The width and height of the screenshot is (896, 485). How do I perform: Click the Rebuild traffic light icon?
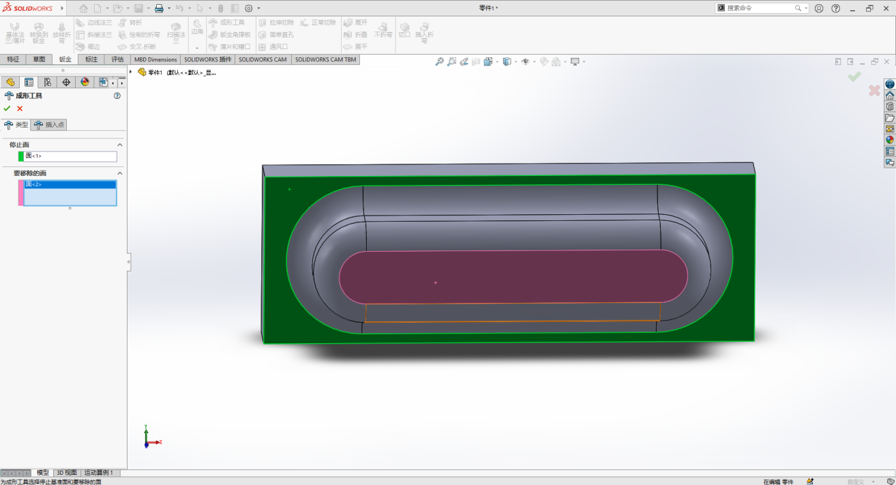pos(221,9)
